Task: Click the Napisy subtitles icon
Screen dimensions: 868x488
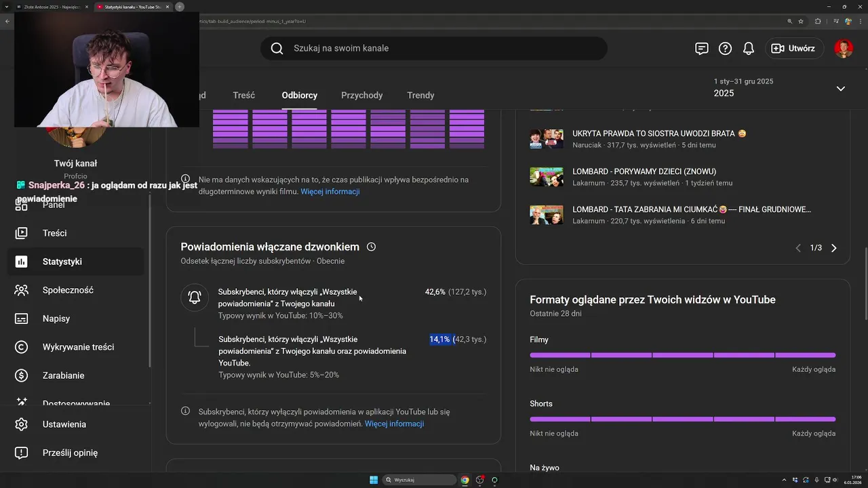Action: pos(22,319)
